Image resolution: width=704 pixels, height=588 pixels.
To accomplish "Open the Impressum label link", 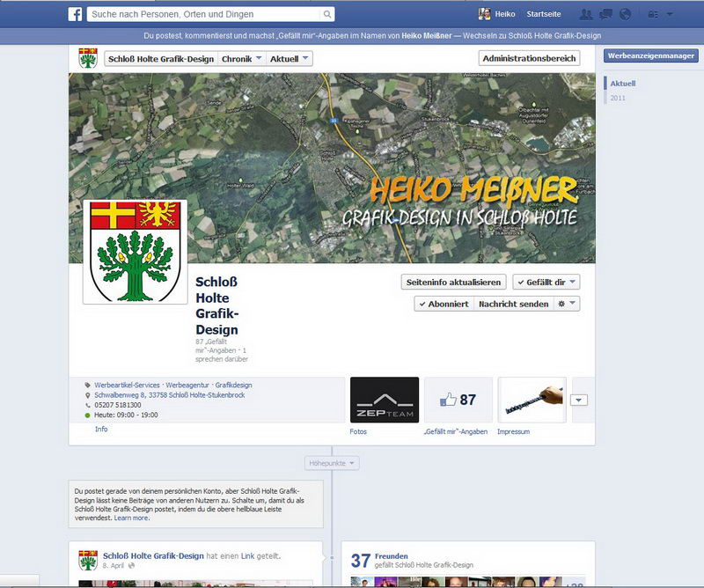I will pos(514,431).
